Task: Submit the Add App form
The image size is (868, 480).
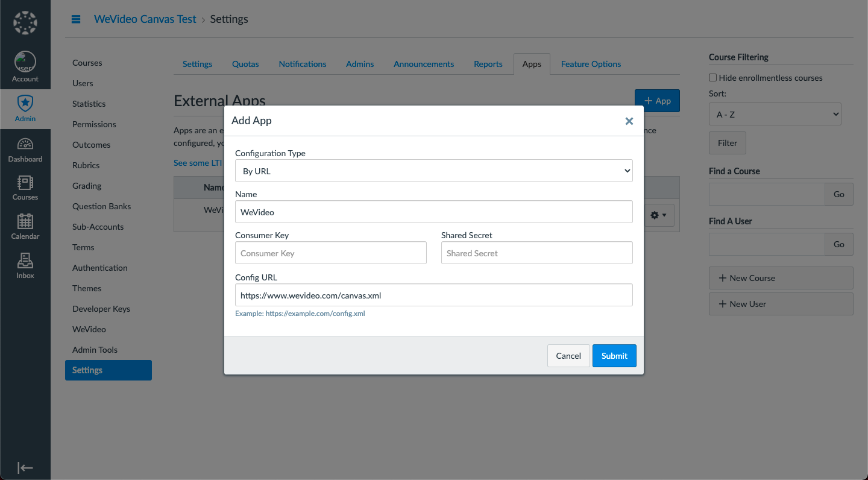Action: (x=614, y=356)
